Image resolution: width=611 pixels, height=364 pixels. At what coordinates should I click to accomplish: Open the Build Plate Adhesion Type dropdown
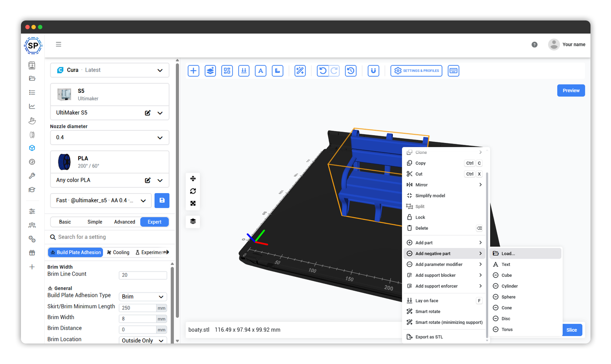(x=143, y=296)
